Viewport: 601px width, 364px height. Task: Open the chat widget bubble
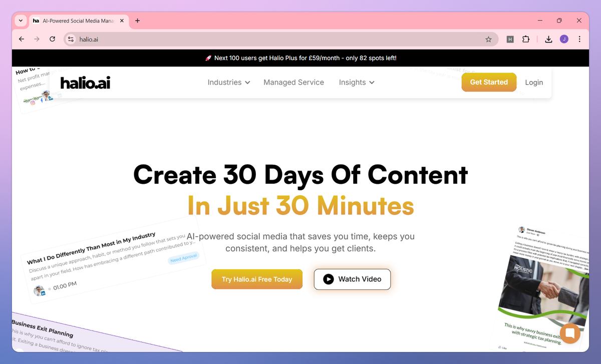pyautogui.click(x=570, y=333)
